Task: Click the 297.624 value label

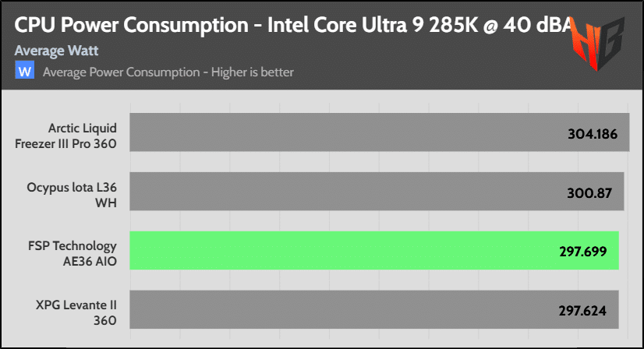Action: tap(582, 311)
